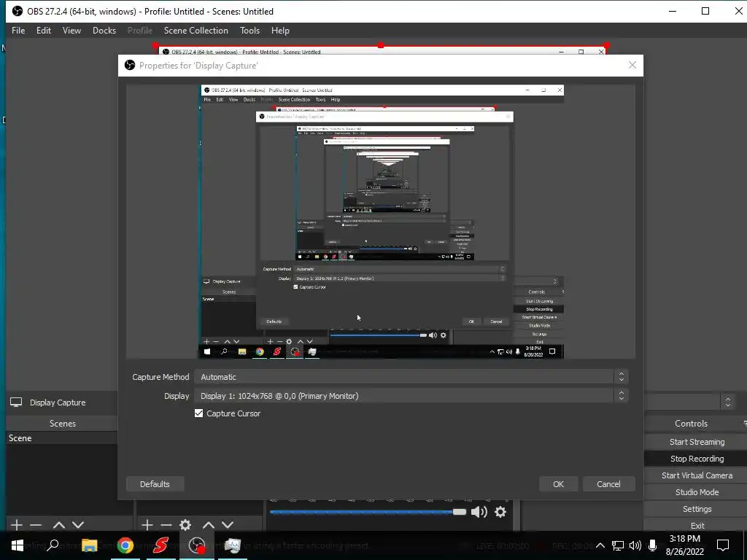Screen dimensions: 747x560
Task: Enable Studio Mode
Action: [697, 492]
